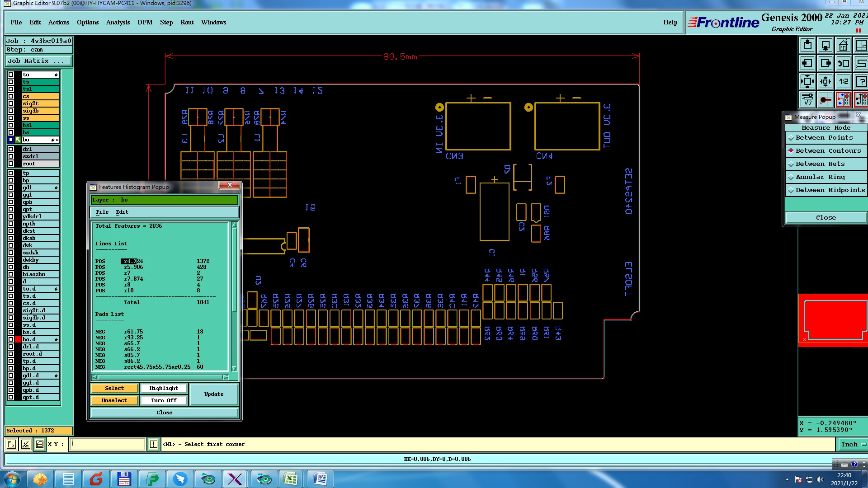
Task: Open the blue floppy disk taskbar icon
Action: point(124,479)
